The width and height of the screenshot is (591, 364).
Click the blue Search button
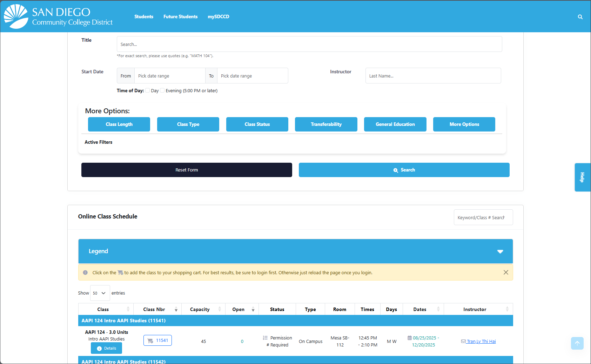point(404,170)
